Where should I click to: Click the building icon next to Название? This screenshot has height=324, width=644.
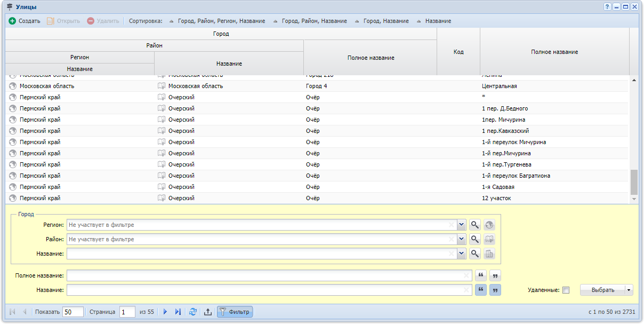pyautogui.click(x=489, y=254)
